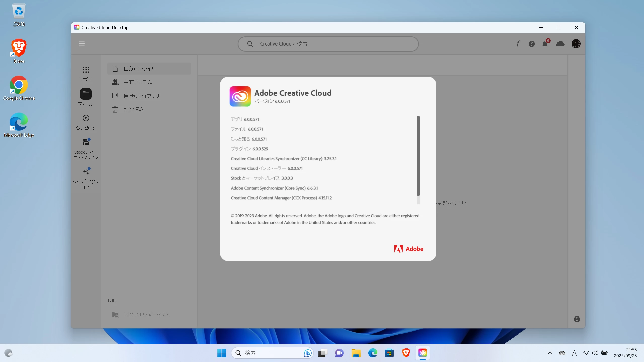Open 削除済み trash section
The width and height of the screenshot is (644, 362).
134,109
